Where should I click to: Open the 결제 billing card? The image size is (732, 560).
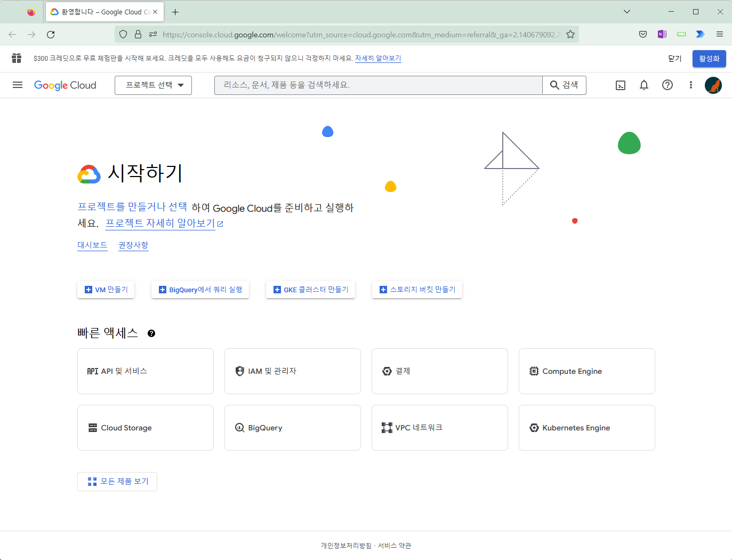tap(440, 371)
